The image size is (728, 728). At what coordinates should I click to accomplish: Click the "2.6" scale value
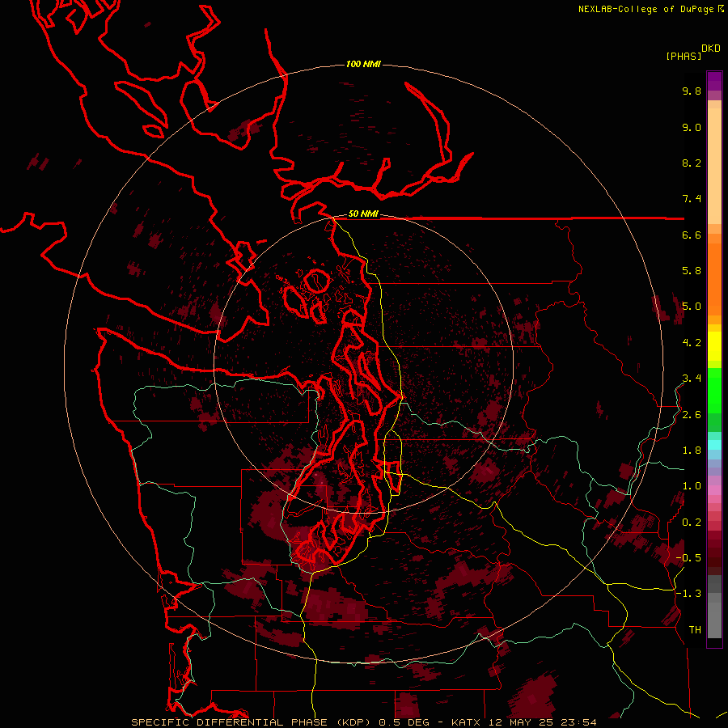pyautogui.click(x=692, y=415)
